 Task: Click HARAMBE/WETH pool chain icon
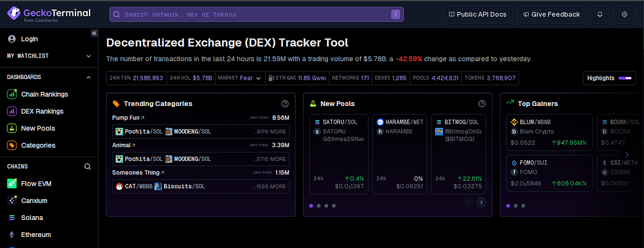[x=380, y=122]
